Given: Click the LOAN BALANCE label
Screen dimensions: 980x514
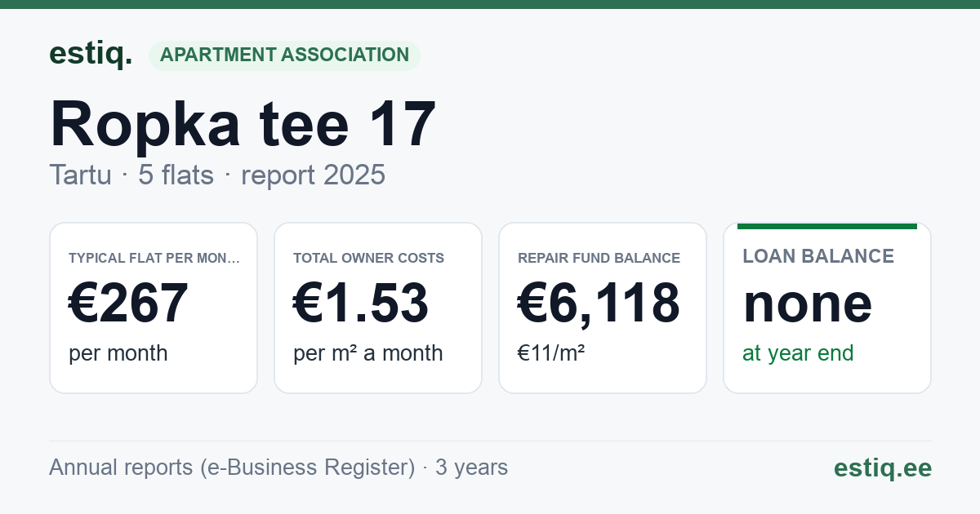Looking at the screenshot, I should point(818,256).
